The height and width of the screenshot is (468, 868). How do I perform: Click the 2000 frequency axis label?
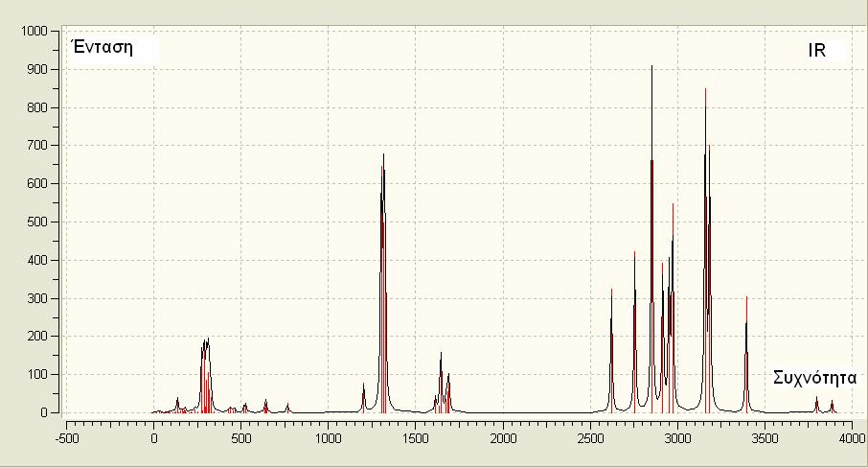[503, 439]
